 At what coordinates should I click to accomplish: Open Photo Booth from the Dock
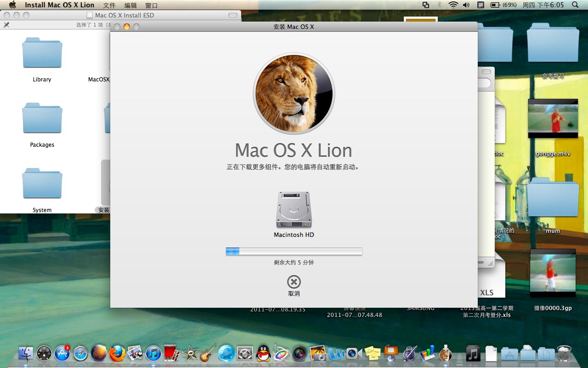(x=171, y=353)
